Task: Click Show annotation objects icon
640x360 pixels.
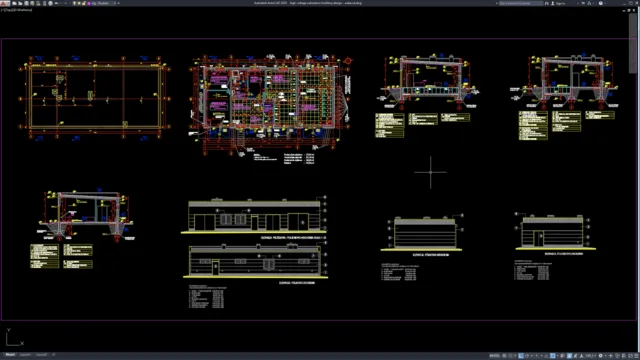Action: pyautogui.click(x=576, y=356)
